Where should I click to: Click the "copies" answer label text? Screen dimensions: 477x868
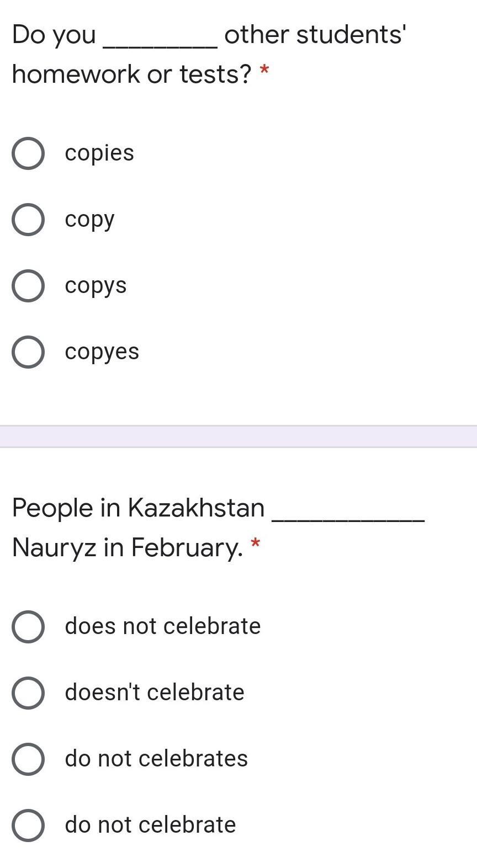(99, 153)
